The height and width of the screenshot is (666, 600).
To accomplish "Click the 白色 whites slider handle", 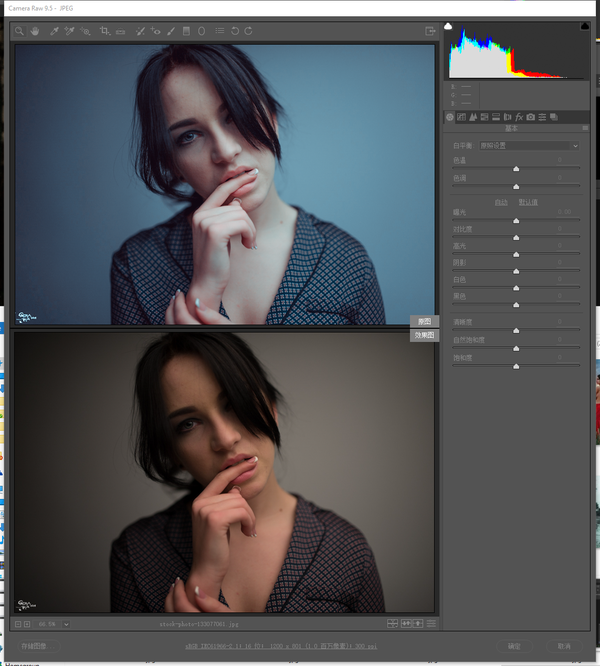I will 516,288.
